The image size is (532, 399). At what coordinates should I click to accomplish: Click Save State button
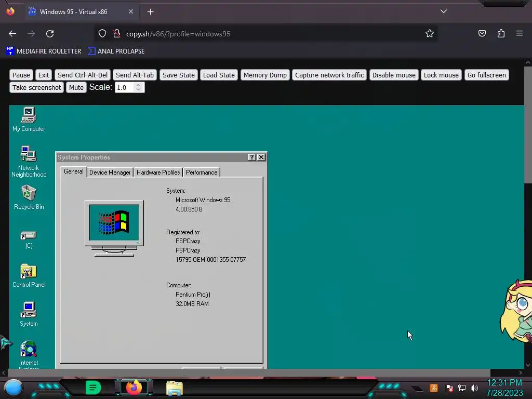[x=179, y=75]
